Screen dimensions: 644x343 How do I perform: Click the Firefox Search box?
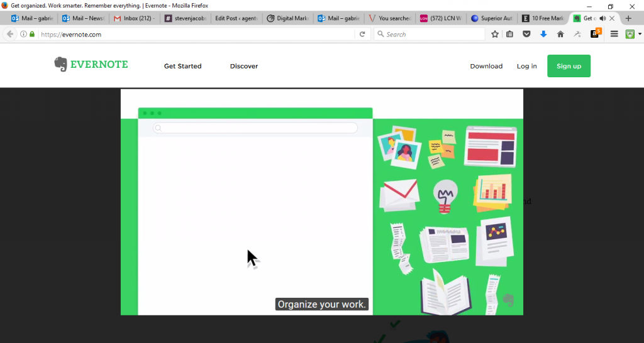pyautogui.click(x=429, y=35)
